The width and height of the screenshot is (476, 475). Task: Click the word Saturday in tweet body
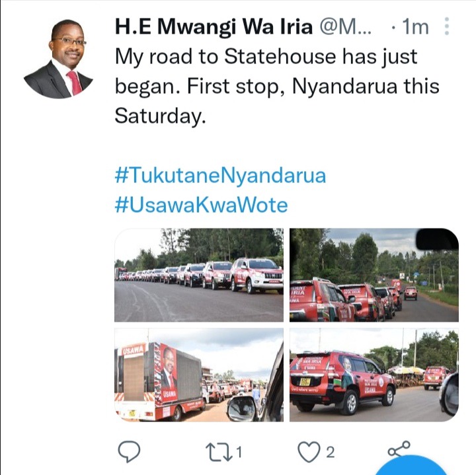click(x=160, y=116)
